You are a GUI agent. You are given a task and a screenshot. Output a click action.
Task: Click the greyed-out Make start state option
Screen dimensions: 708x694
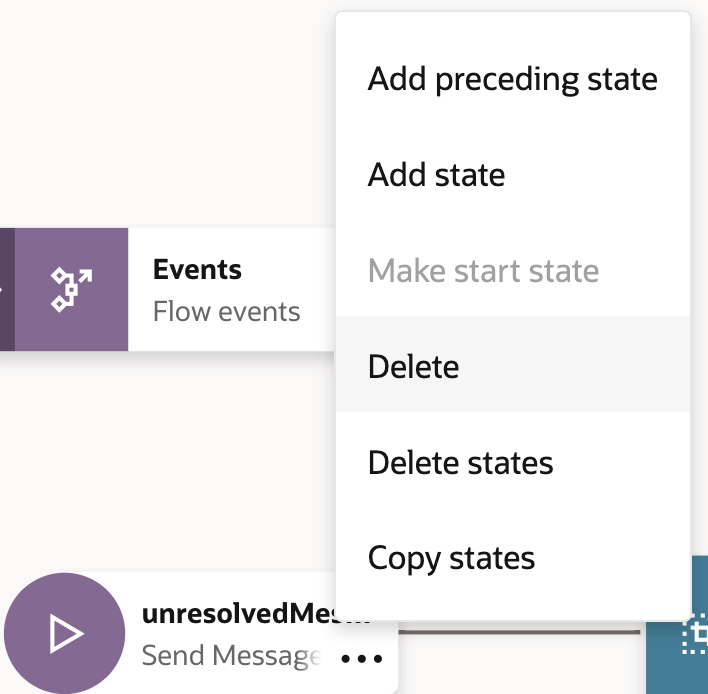(483, 271)
